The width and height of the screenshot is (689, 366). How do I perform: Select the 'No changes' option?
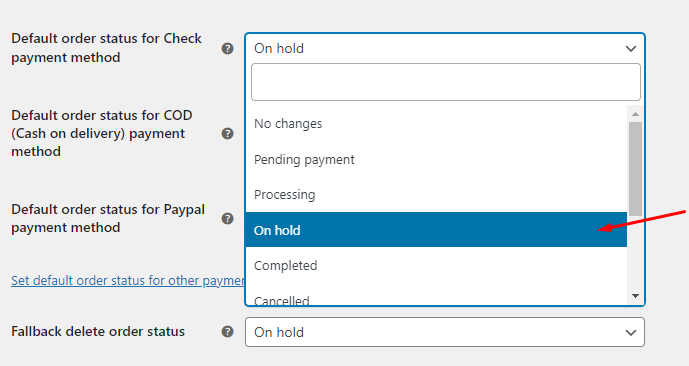436,124
